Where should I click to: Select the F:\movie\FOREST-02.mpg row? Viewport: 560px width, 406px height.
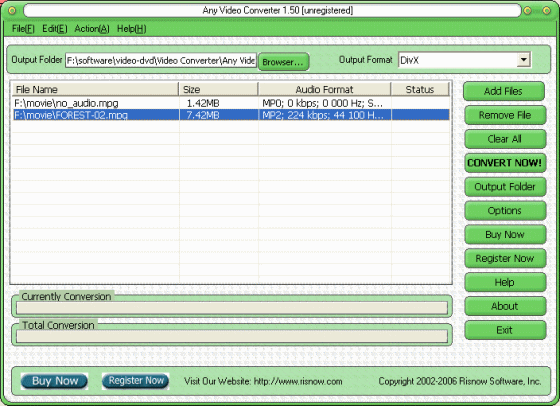[x=231, y=115]
